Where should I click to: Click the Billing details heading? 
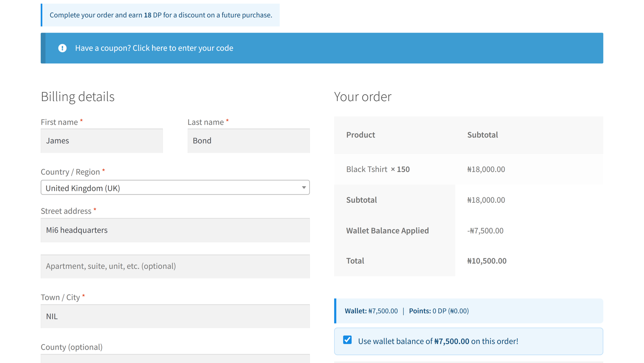point(78,97)
